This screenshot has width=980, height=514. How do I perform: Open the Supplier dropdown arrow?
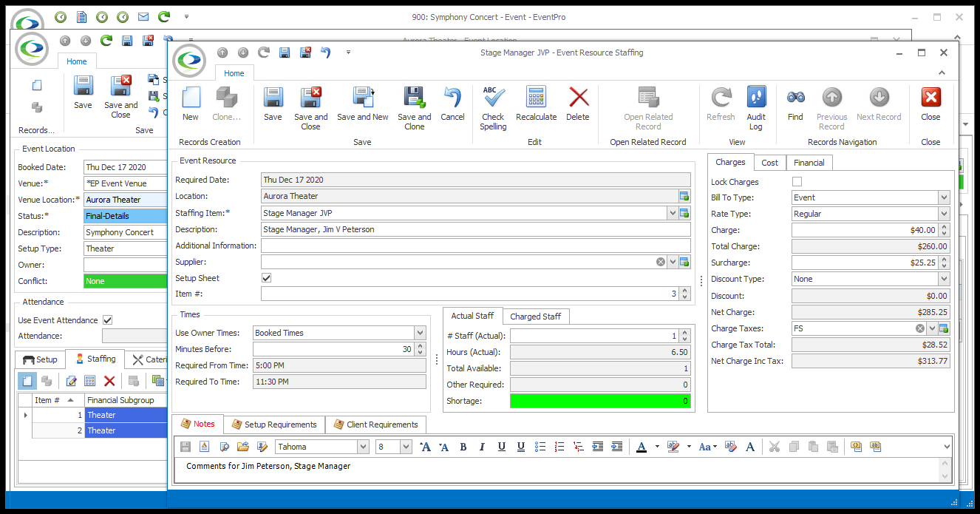673,262
